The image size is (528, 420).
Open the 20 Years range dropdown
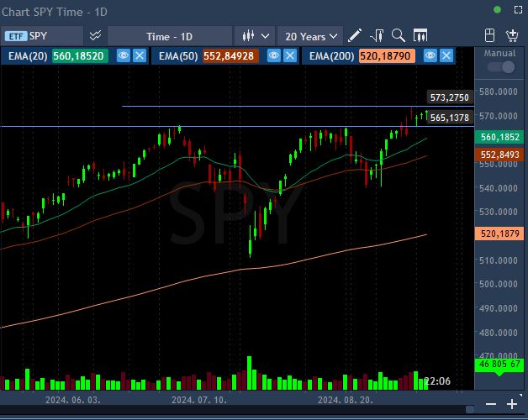(310, 36)
